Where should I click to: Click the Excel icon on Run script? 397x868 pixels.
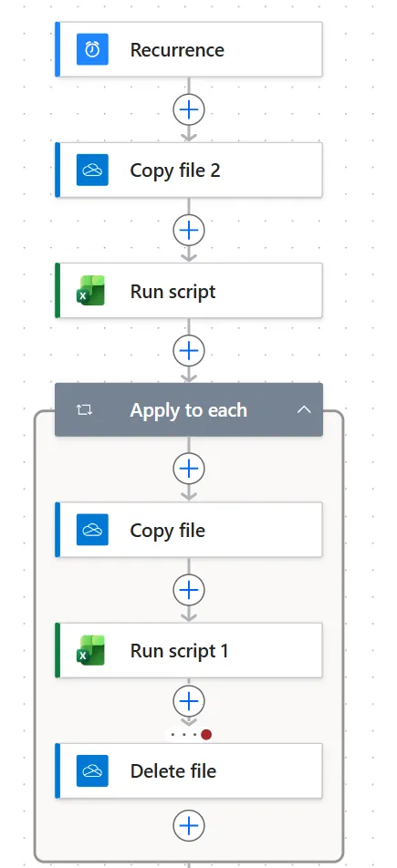tap(91, 291)
